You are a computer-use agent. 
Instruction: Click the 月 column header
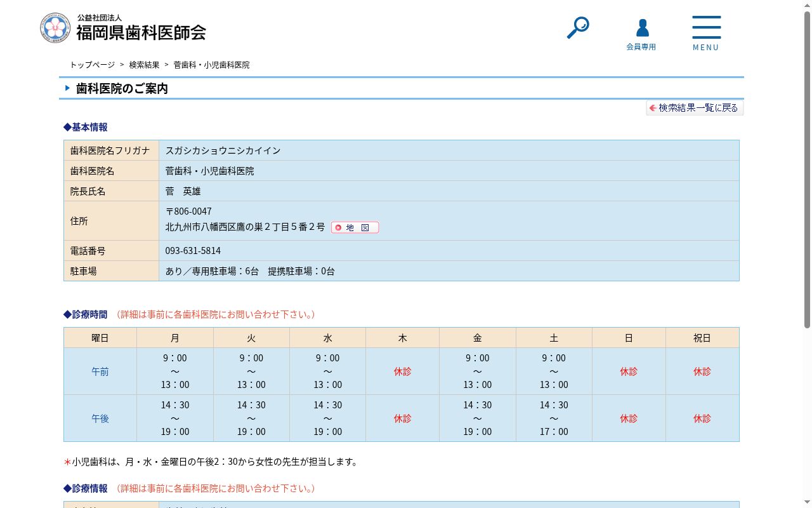175,338
